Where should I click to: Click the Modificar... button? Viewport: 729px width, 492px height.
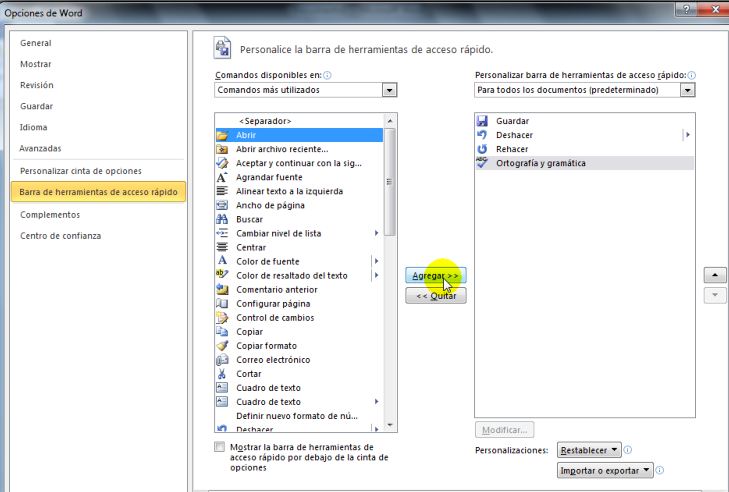(504, 430)
